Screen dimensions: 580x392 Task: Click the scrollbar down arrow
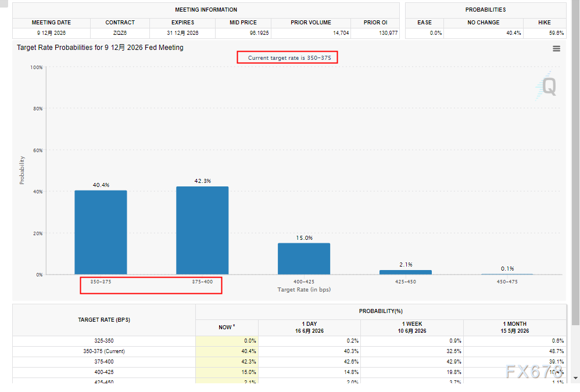click(575, 378)
